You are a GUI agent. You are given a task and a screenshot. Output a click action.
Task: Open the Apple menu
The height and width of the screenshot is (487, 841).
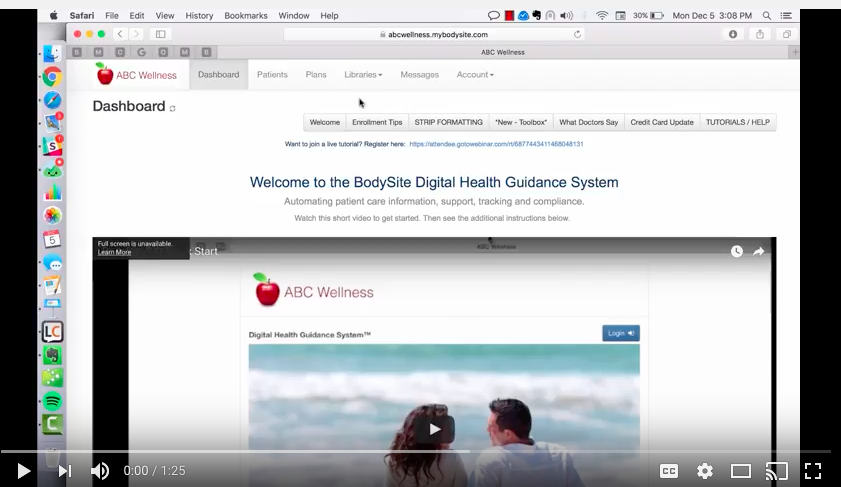click(x=54, y=16)
